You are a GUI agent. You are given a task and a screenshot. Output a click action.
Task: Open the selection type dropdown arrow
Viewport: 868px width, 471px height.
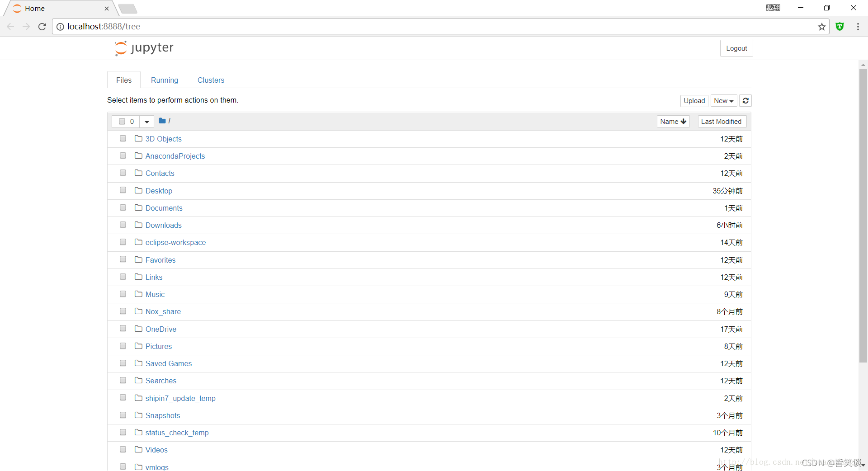[147, 122]
